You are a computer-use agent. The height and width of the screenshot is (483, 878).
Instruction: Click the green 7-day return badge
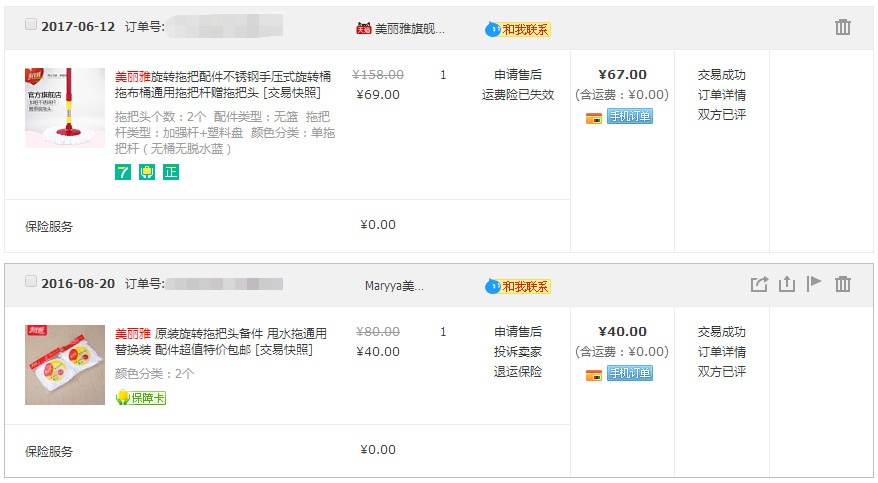point(123,172)
